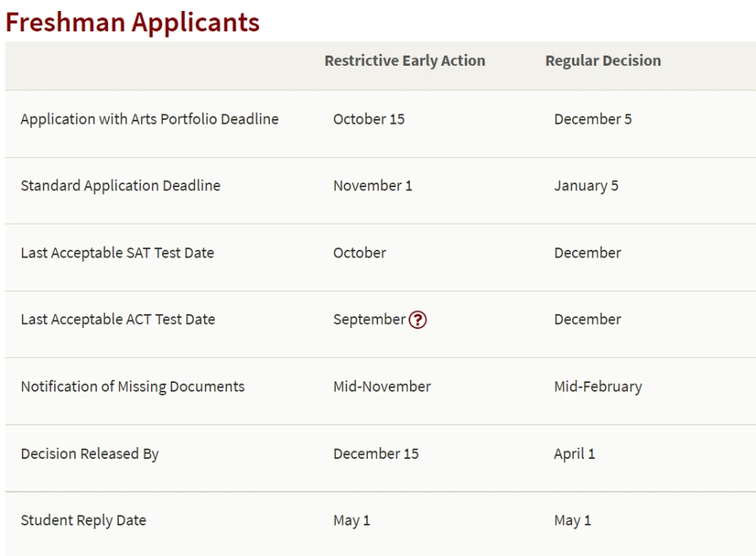Select the Regular Decision column header
This screenshot has height=556, width=756.
tap(603, 61)
